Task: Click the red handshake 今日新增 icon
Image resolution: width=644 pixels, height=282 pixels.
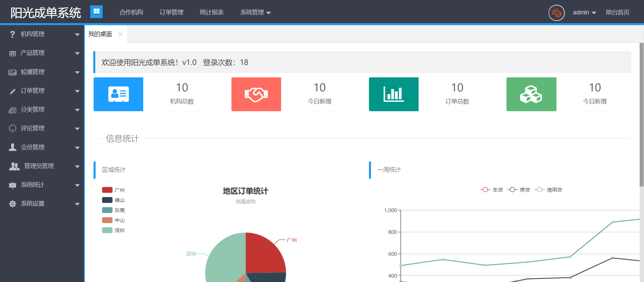Action: click(256, 94)
